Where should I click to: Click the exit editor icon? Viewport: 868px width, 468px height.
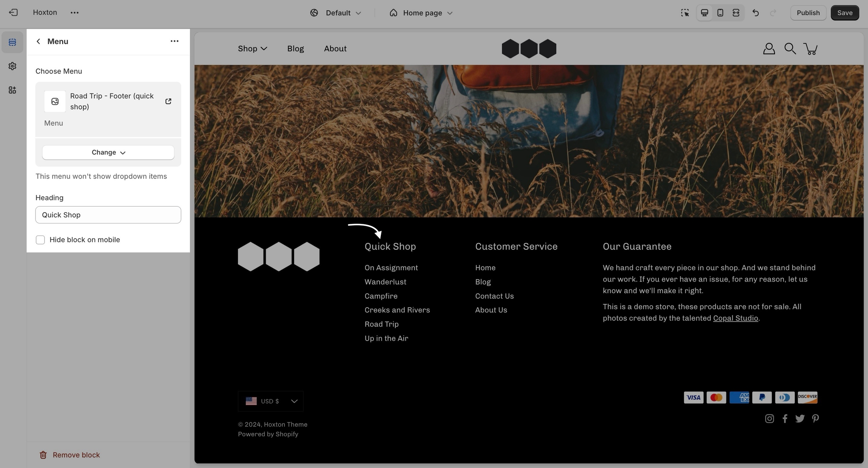(x=13, y=12)
